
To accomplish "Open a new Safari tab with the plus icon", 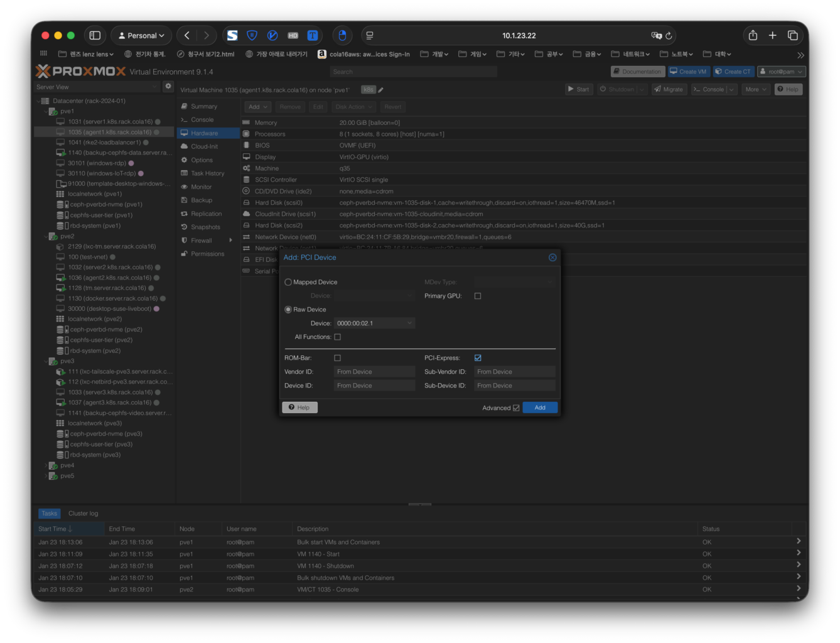I will [x=773, y=36].
